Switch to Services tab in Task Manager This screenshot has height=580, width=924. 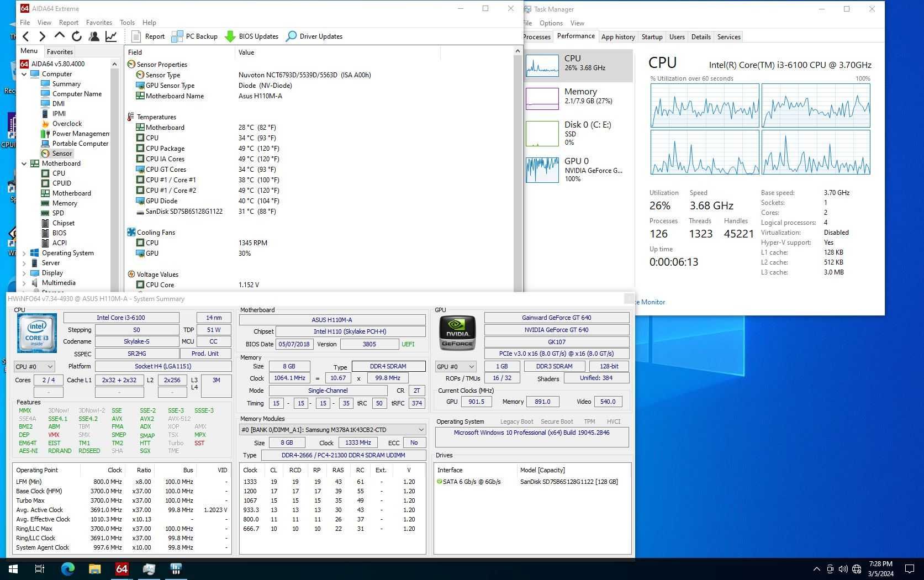pos(728,37)
